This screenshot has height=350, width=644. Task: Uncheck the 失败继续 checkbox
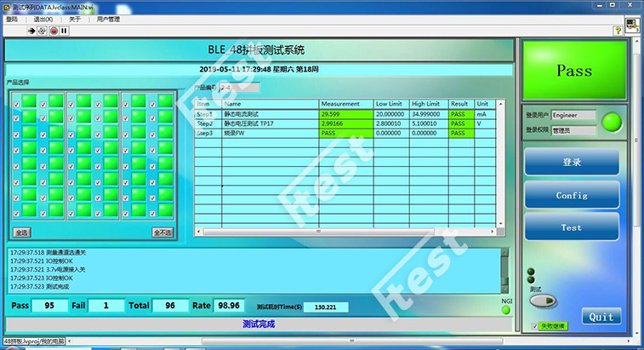[533, 326]
